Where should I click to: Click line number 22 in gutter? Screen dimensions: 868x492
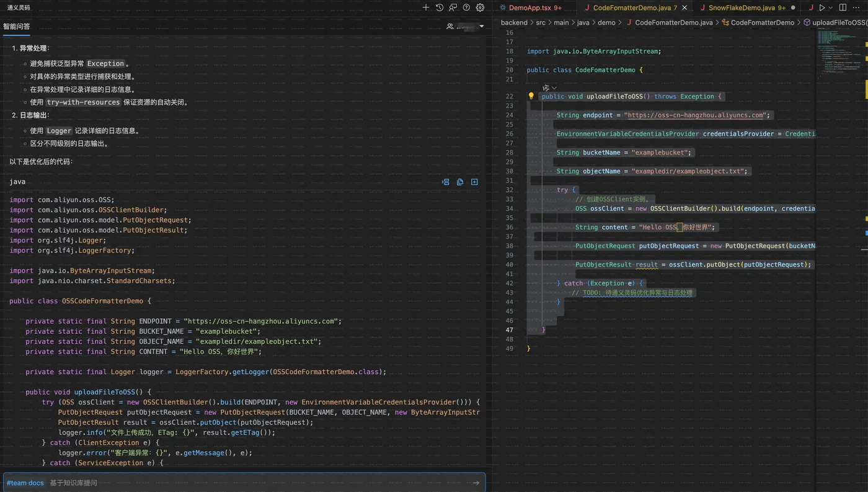pos(509,96)
